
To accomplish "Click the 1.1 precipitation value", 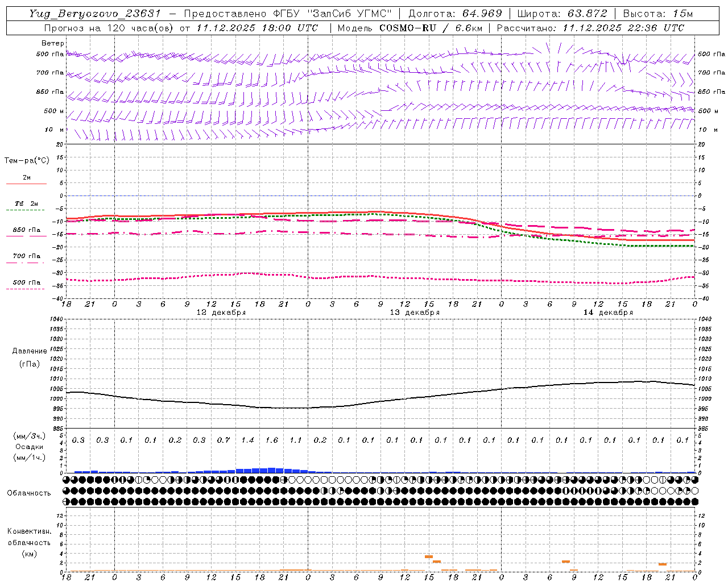I will [296, 440].
